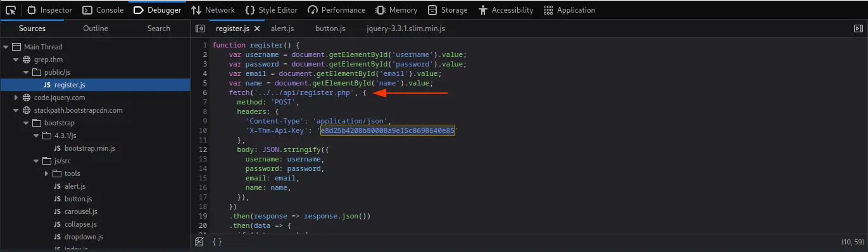Collapse the public/js folder arrow
Screen dimensions: 868x252
pyautogui.click(x=26, y=72)
